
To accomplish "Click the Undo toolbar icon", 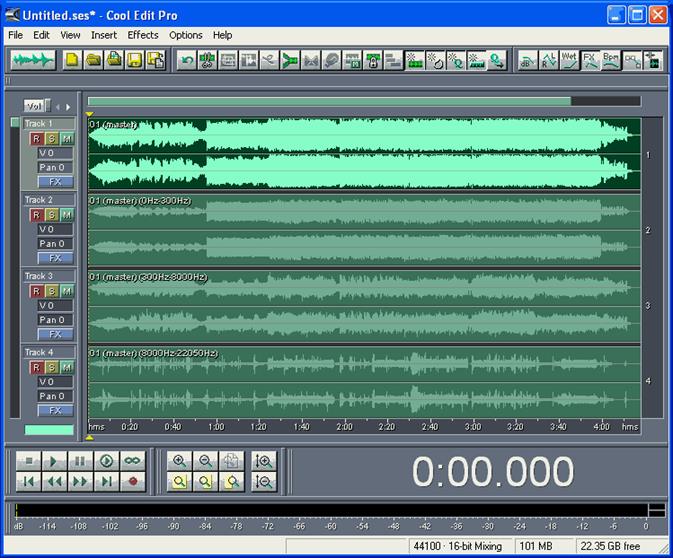I will point(187,60).
